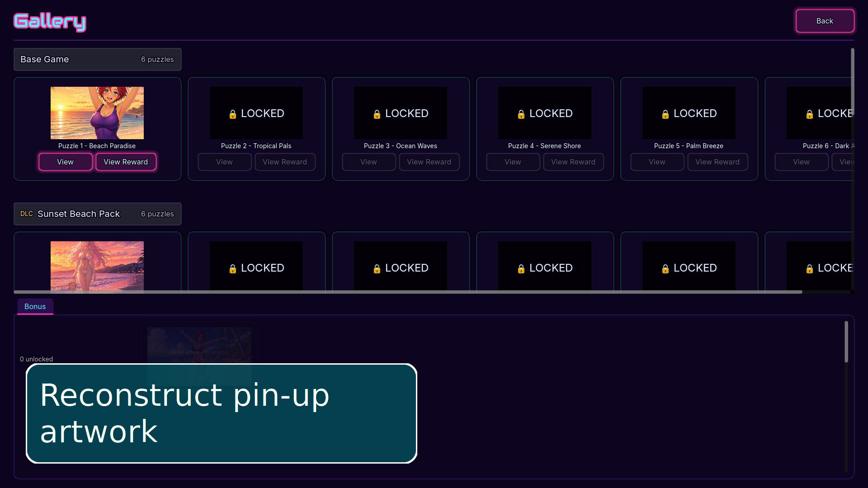Select the Base Game section header

pos(98,59)
